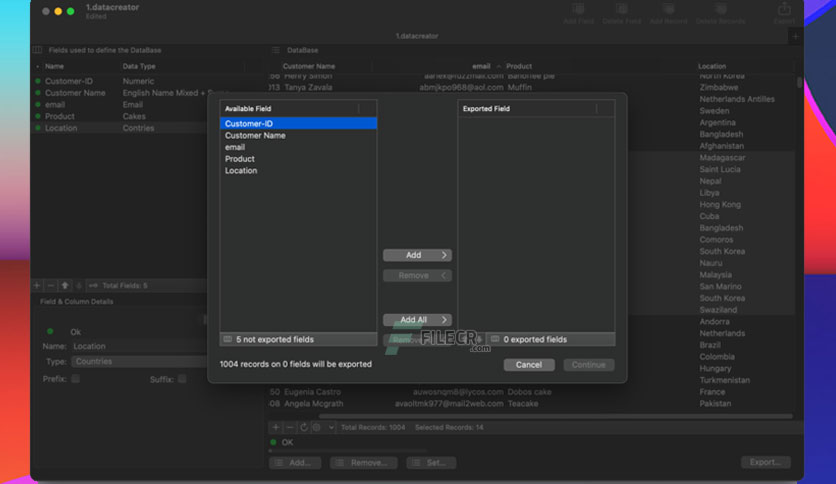Add a record with plus icon near Total Records

tap(276, 427)
